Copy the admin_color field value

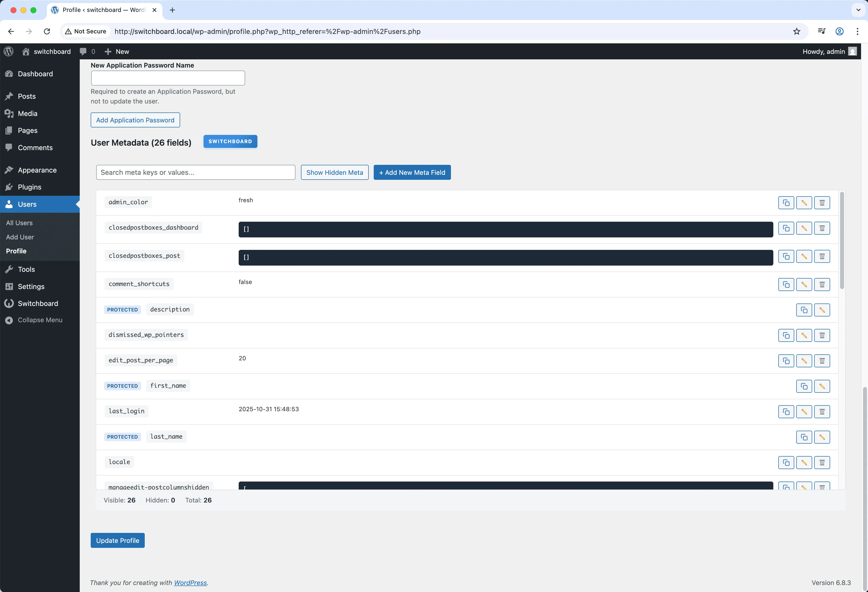pos(786,202)
